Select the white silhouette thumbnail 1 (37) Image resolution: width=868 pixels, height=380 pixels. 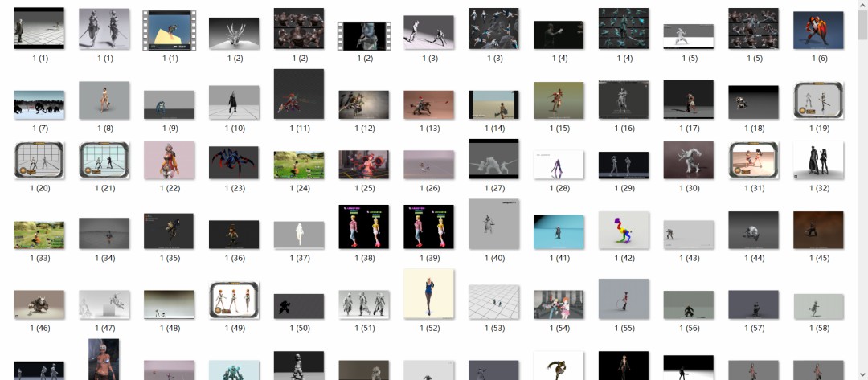(299, 235)
